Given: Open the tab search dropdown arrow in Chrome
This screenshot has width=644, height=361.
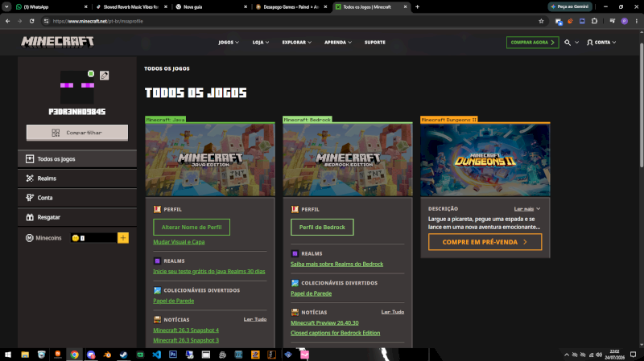Looking at the screenshot, I should 6,6.
